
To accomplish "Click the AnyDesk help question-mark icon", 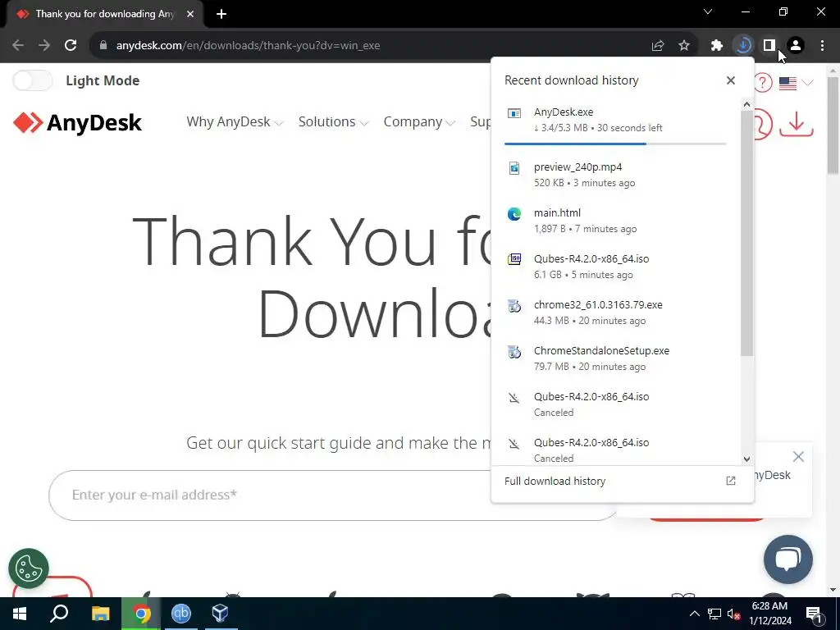I will (x=763, y=83).
